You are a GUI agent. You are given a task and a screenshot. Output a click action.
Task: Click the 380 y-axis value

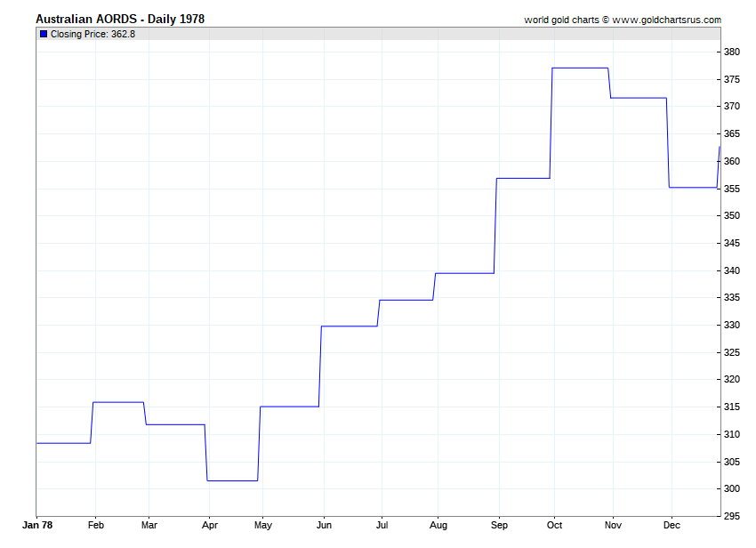732,52
